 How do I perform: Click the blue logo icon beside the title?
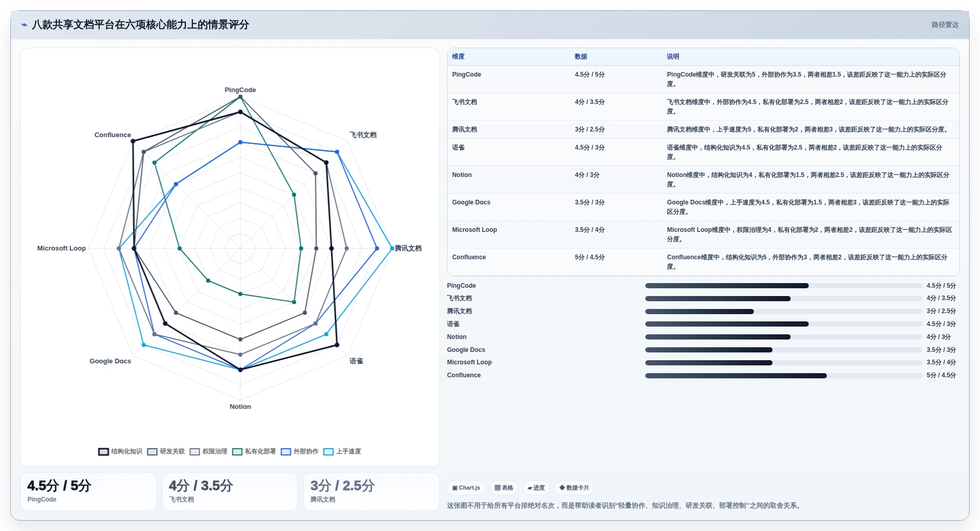24,25
